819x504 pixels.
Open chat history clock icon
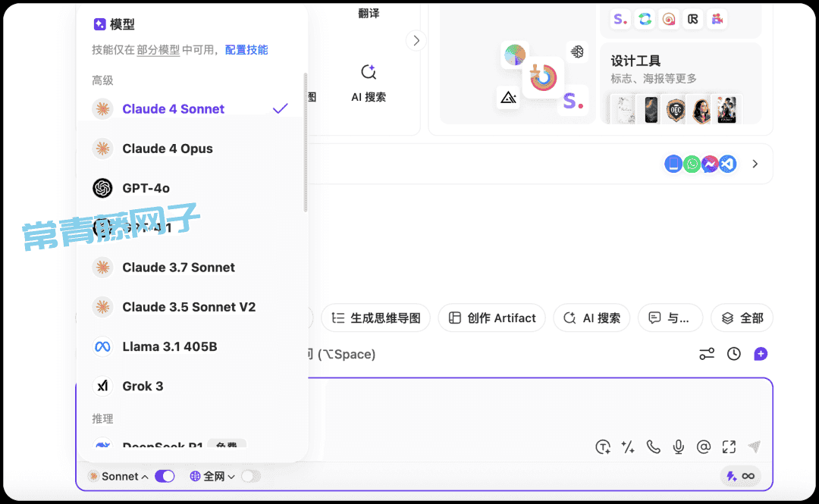click(x=734, y=354)
